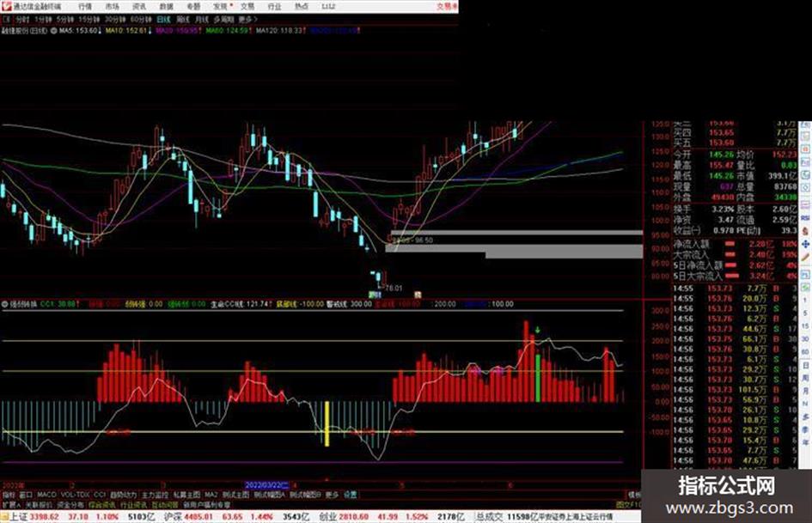812x523 pixels.
Task: Open the 综合资讯 tab
Action: [x=101, y=504]
